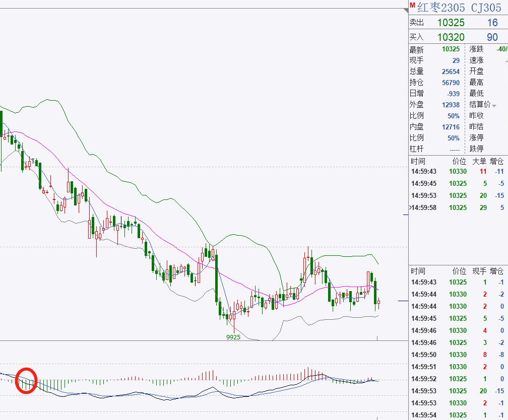Select the 现手 column header

coord(479,270)
